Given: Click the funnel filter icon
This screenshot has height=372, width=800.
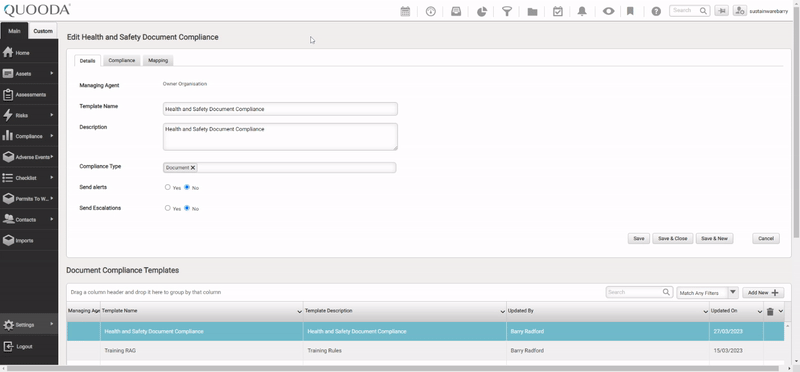Looking at the screenshot, I should pyautogui.click(x=507, y=11).
